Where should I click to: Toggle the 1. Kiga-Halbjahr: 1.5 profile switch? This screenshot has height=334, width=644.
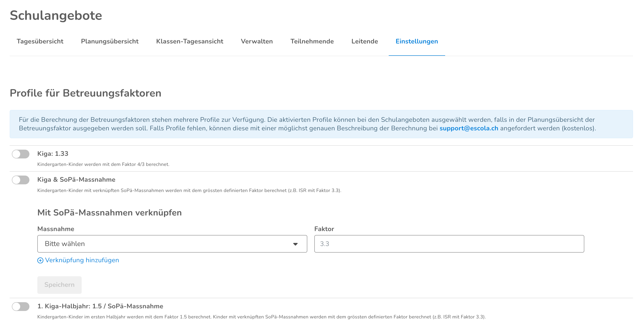21,307
